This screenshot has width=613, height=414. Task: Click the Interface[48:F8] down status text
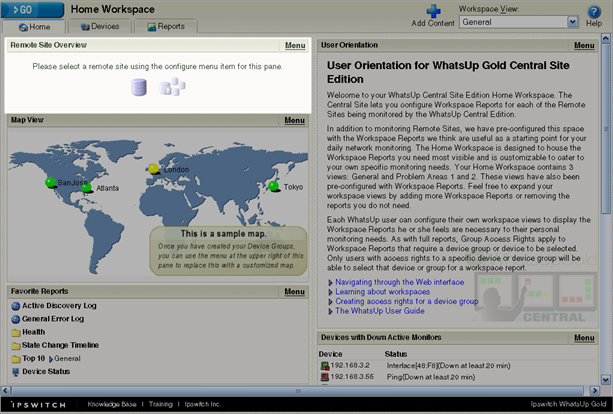448,366
